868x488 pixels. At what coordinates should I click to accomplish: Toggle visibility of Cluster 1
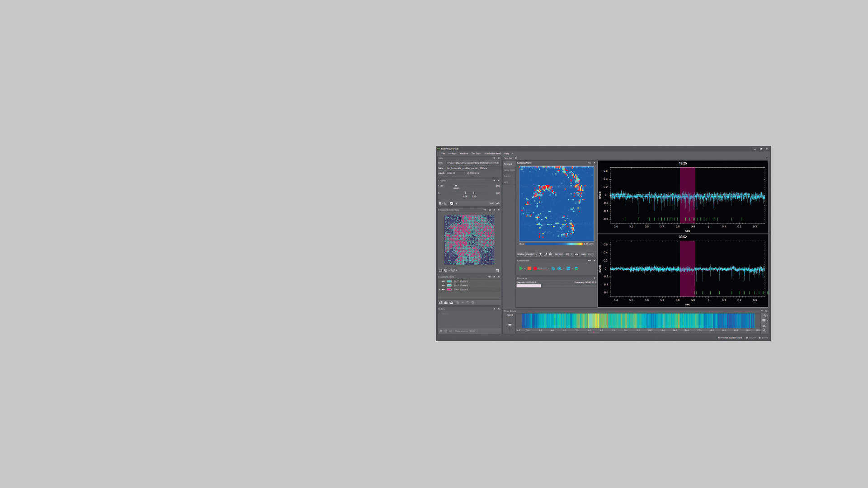tap(443, 282)
